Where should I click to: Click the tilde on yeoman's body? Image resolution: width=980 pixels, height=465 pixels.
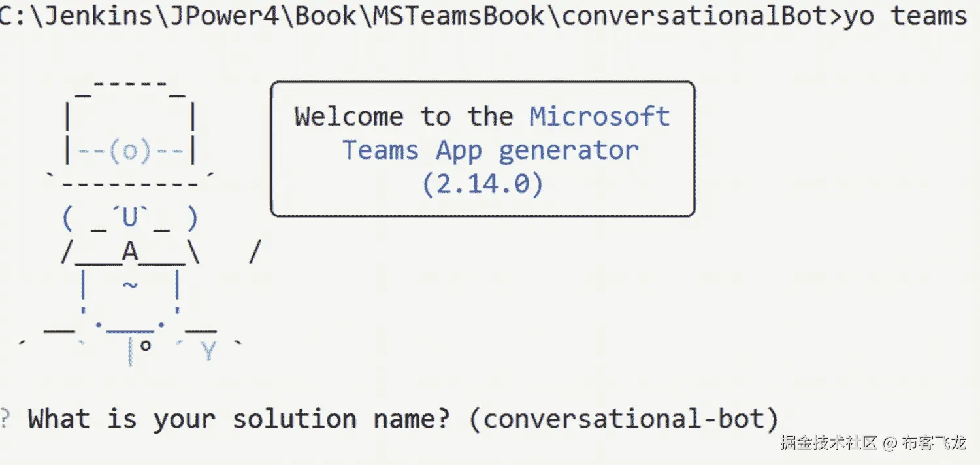click(130, 285)
